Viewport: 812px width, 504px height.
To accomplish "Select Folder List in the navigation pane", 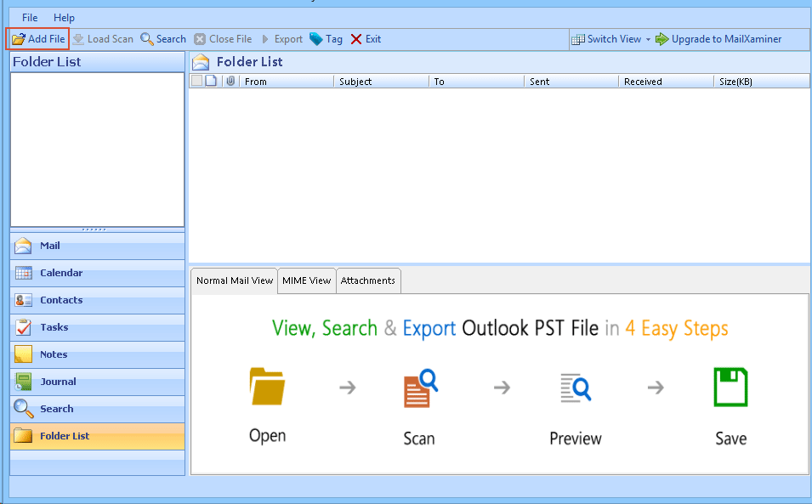I will click(98, 436).
